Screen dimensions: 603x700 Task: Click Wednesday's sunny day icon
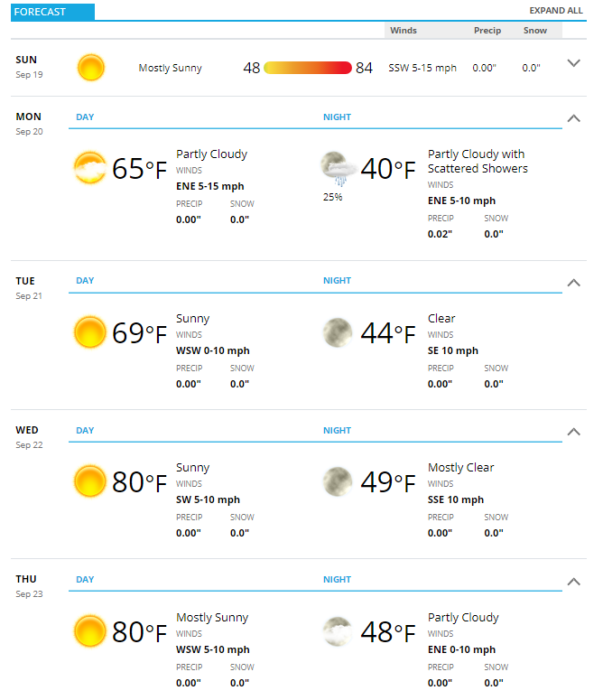pos(90,481)
